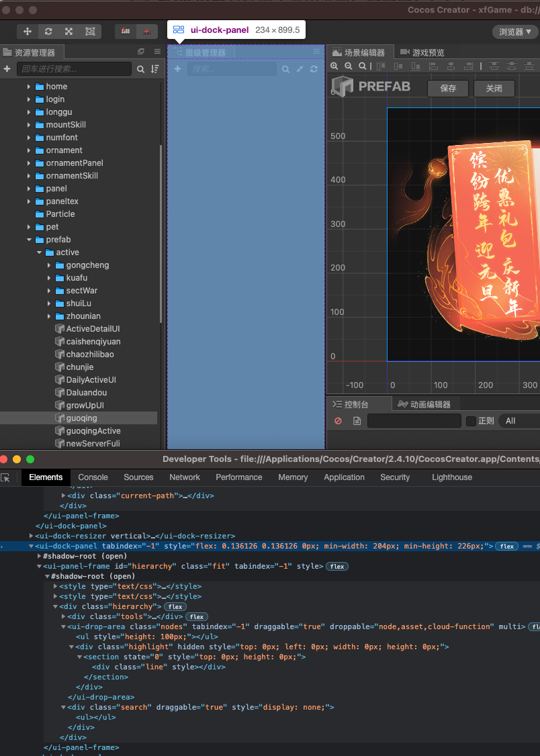Click the assets panel search magnifier icon
This screenshot has width=540, height=756.
140,69
